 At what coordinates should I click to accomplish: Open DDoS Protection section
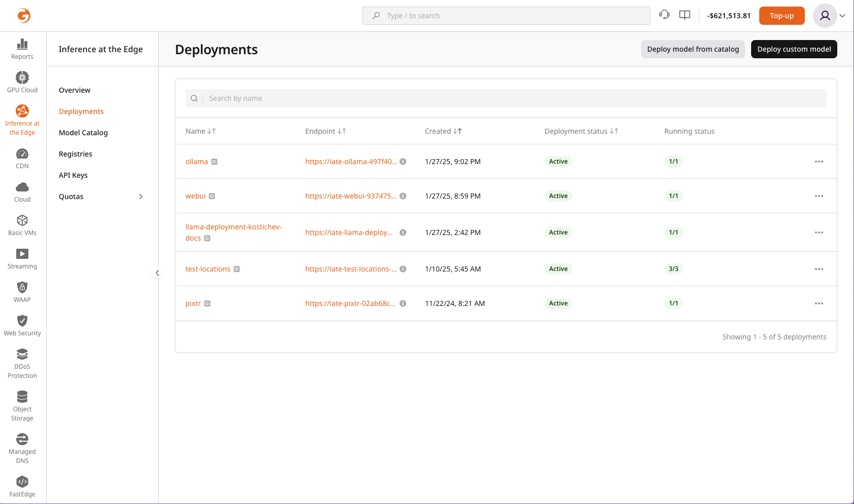point(22,364)
